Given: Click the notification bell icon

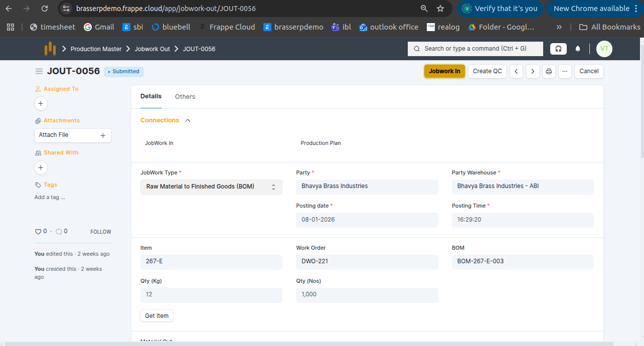Looking at the screenshot, I should click(578, 49).
